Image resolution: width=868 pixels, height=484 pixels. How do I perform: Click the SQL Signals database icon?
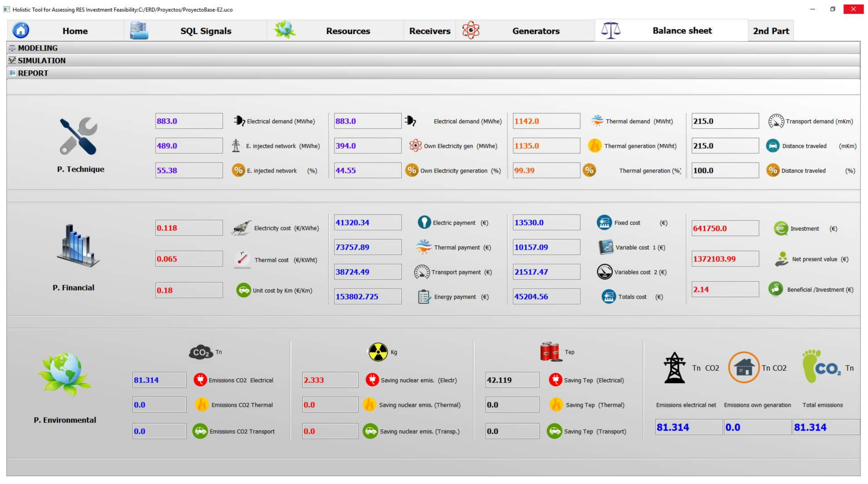[139, 31]
